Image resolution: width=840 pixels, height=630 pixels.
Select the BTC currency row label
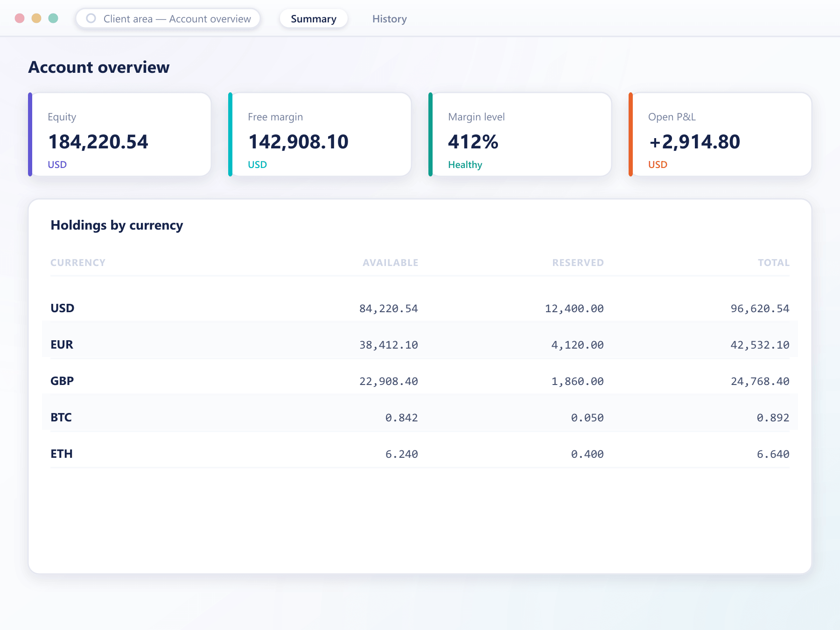(61, 417)
